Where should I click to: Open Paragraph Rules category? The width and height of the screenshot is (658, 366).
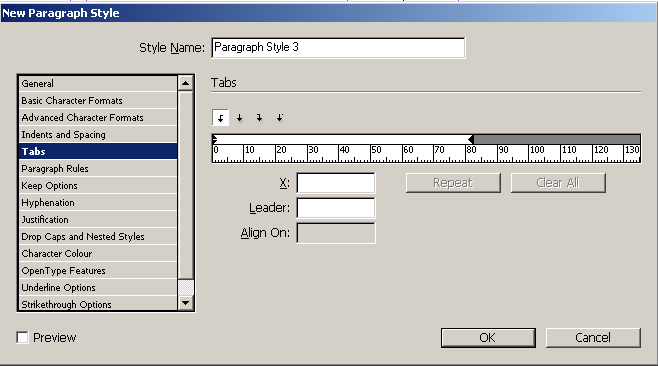point(98,168)
